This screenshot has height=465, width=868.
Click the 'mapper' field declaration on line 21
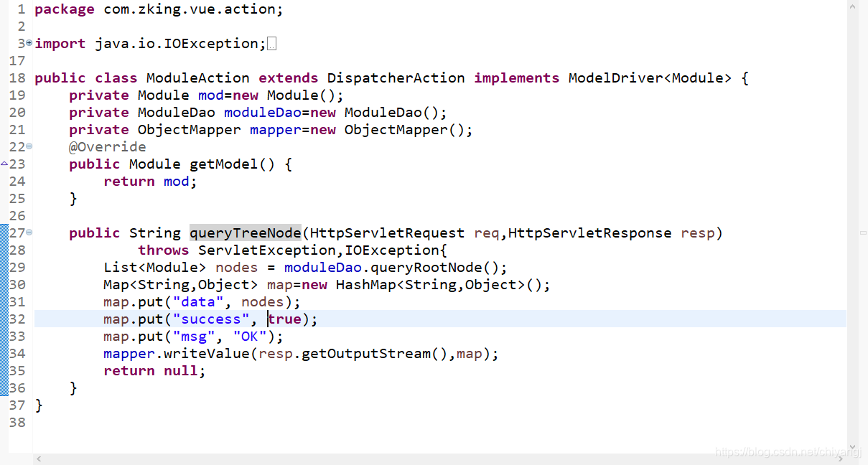coord(276,130)
